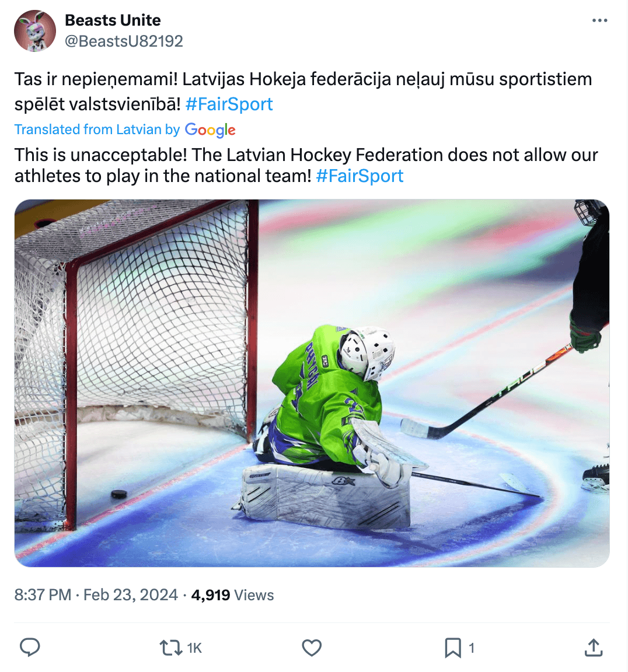Click the 1K repost count
This screenshot has height=672, width=628.
(194, 648)
